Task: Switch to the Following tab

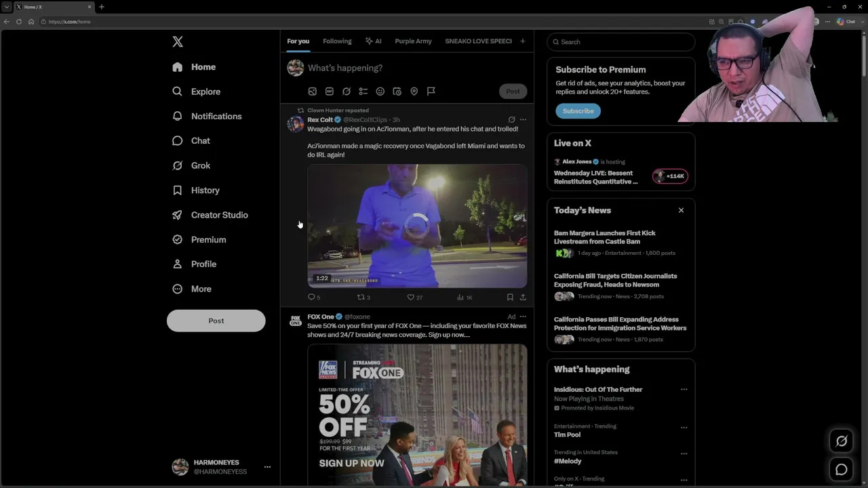Action: [337, 41]
